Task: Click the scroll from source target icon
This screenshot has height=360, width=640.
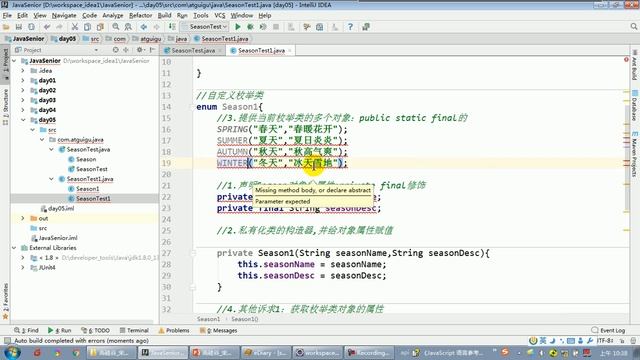Action: [116, 50]
